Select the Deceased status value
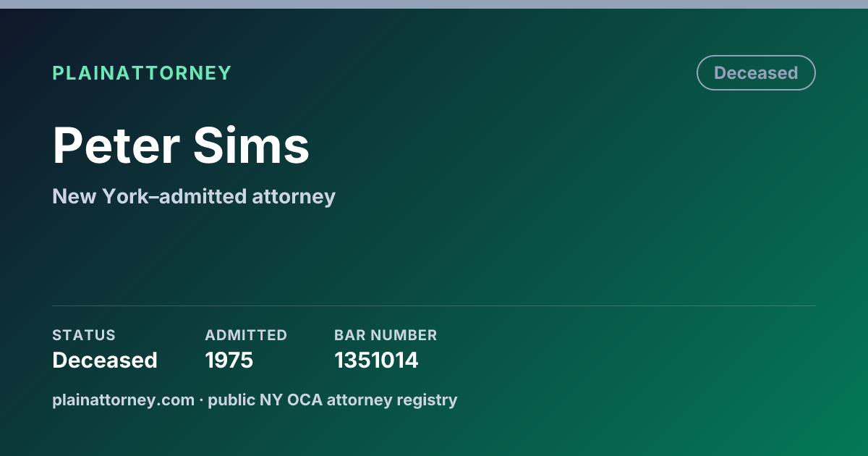The width and height of the screenshot is (868, 456). tap(105, 360)
